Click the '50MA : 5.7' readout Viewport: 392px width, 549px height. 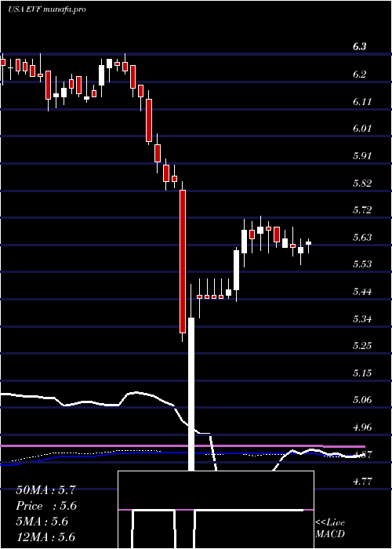click(45, 490)
